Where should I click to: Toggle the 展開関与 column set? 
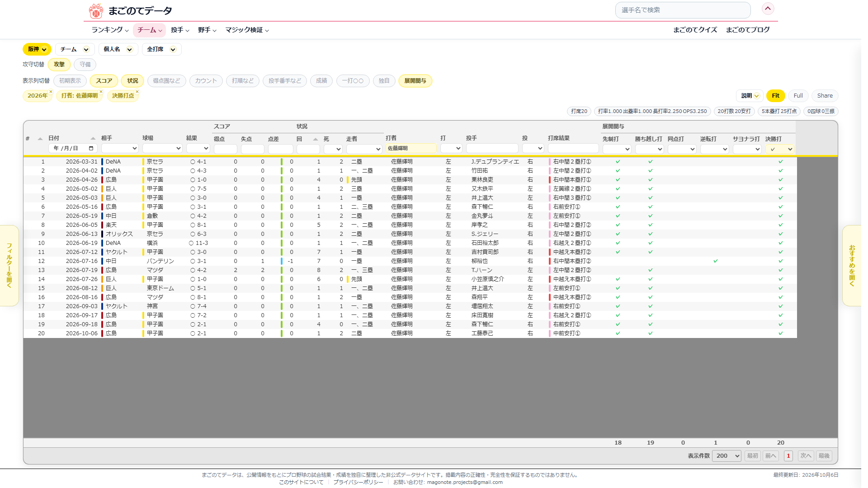(x=415, y=81)
